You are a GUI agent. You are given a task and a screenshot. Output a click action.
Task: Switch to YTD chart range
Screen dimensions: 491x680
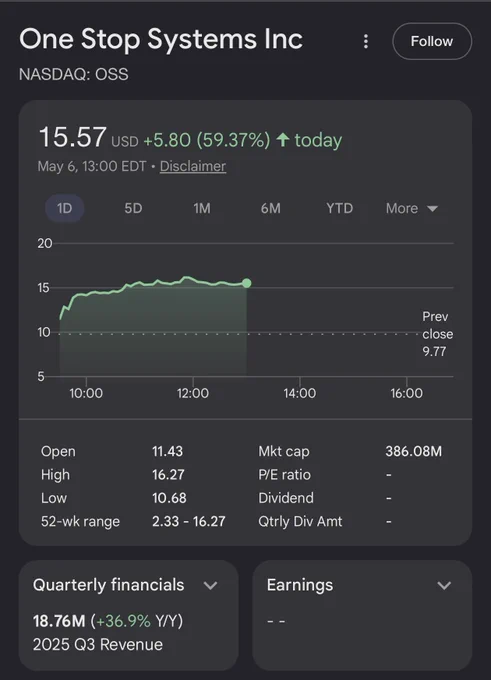click(x=340, y=208)
